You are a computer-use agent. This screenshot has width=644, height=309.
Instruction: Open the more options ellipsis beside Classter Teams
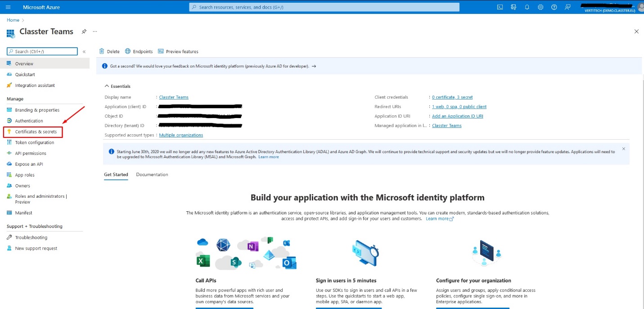(95, 32)
